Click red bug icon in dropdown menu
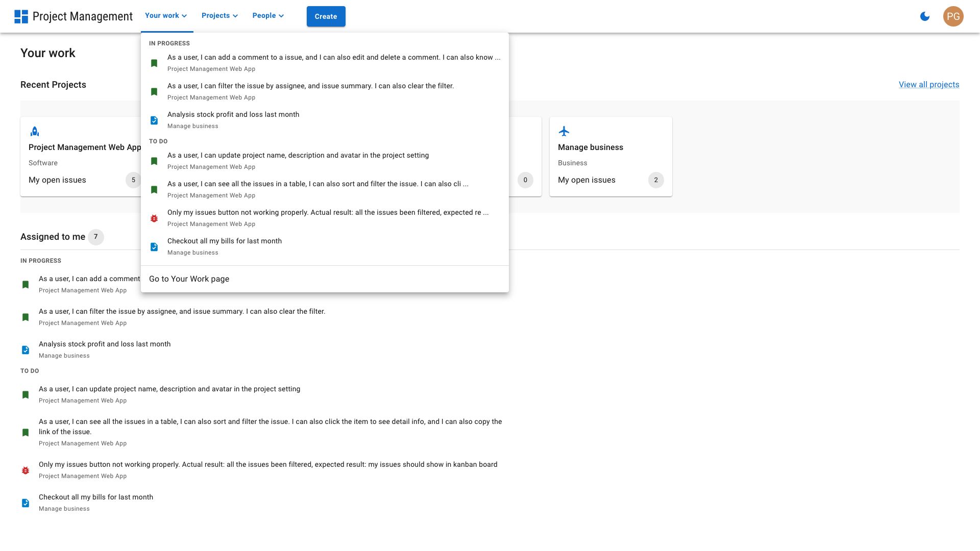The width and height of the screenshot is (980, 551). pos(154,218)
